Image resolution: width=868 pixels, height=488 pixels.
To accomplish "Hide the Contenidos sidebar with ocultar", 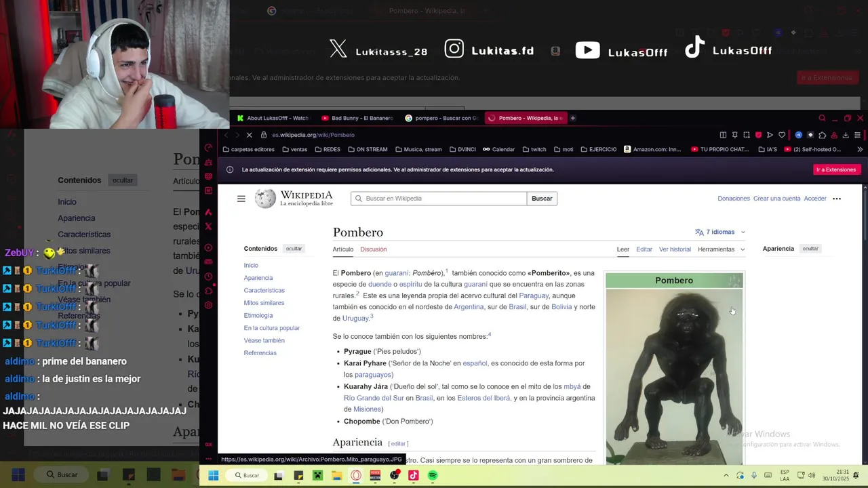I will point(294,249).
